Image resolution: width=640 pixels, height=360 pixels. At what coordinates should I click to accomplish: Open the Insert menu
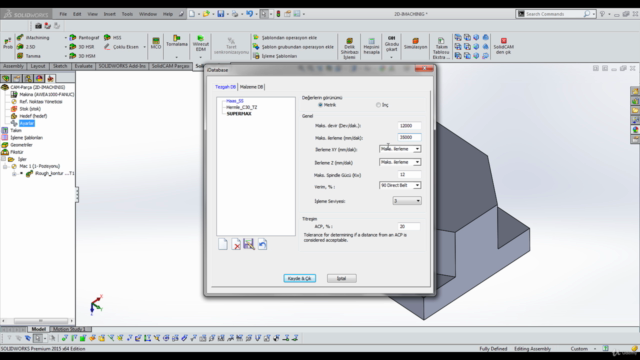pyautogui.click(x=109, y=14)
